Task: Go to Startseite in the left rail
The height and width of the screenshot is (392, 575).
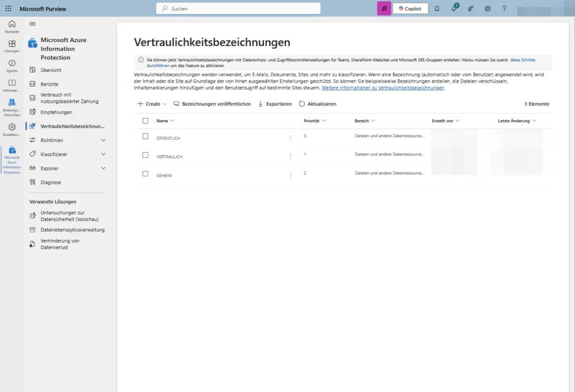Action: pyautogui.click(x=12, y=26)
